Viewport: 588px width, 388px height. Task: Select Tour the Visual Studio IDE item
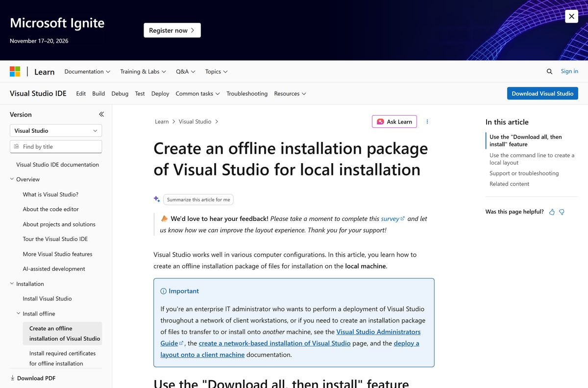point(55,239)
